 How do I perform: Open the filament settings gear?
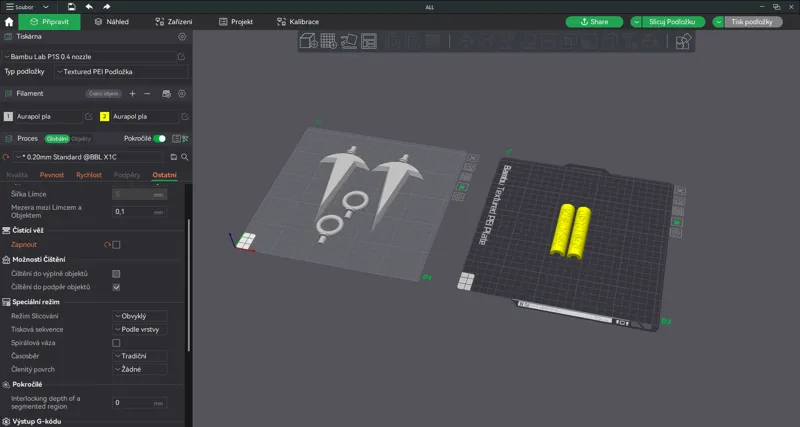point(182,94)
